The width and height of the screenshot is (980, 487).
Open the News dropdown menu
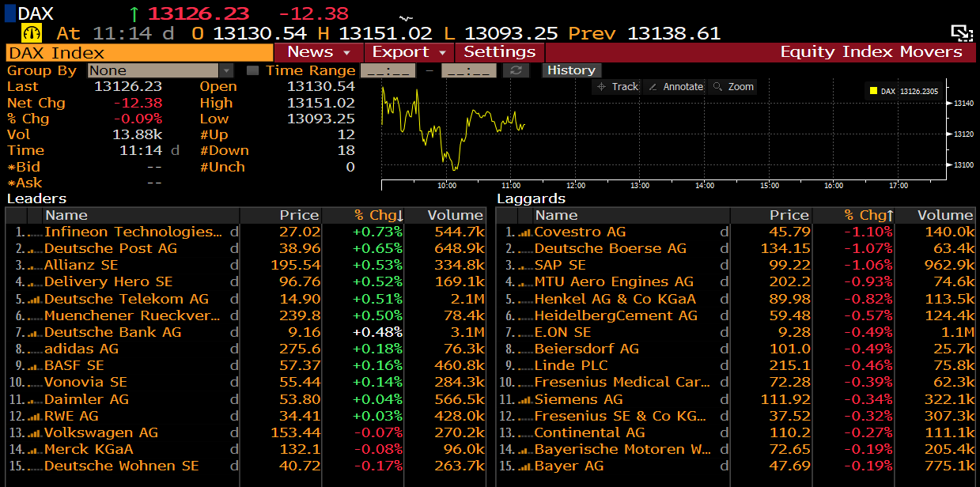pos(319,52)
